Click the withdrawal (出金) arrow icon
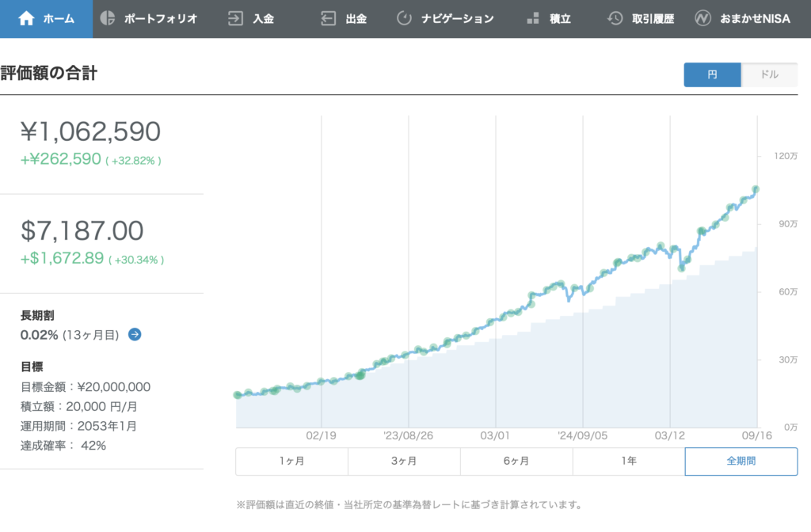This screenshot has width=811, height=532. coord(328,18)
